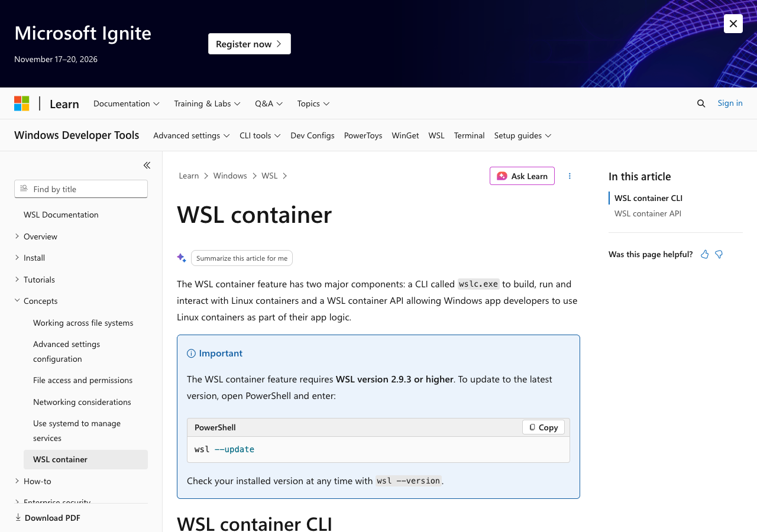Open the more actions ellipsis menu

[x=570, y=176]
